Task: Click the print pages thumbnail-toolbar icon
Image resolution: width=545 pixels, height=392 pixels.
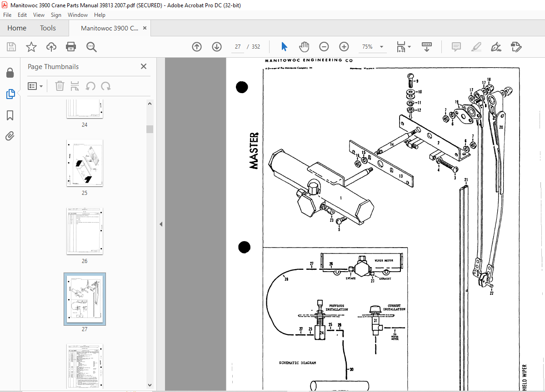Action: pos(75,86)
